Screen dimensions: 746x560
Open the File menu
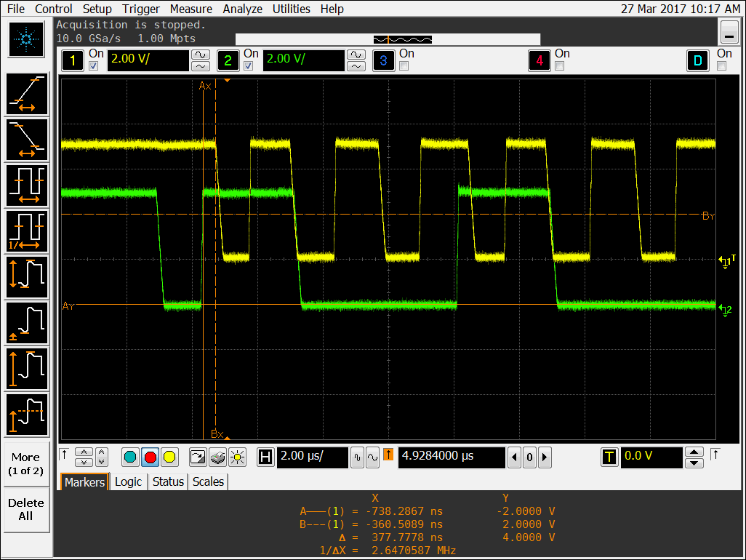16,9
